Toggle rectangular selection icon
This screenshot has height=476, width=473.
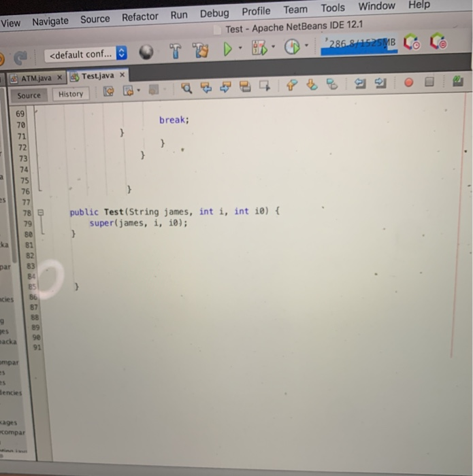(x=265, y=86)
